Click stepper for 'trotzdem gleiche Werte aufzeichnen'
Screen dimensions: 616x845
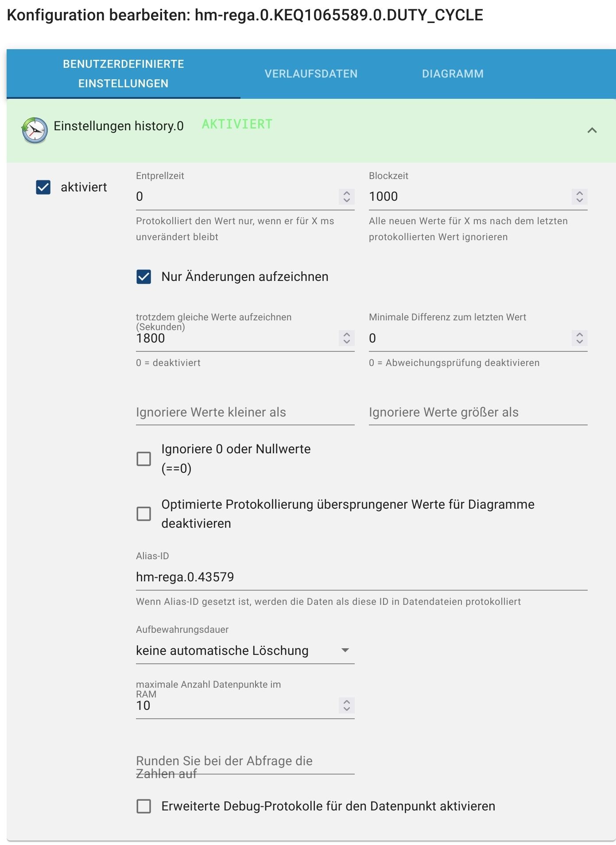coord(347,338)
